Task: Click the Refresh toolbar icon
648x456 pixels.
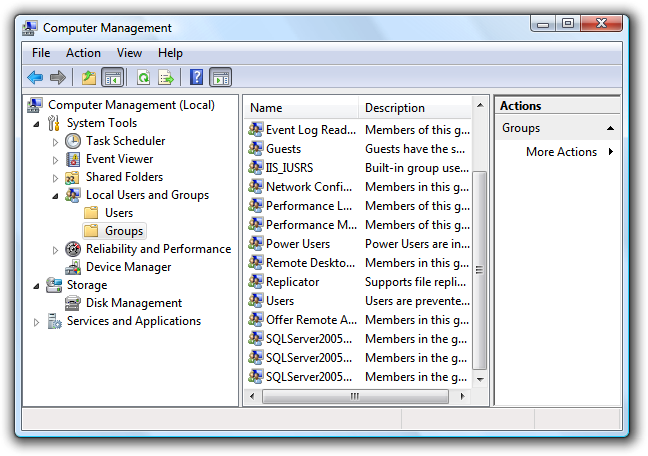Action: click(143, 77)
